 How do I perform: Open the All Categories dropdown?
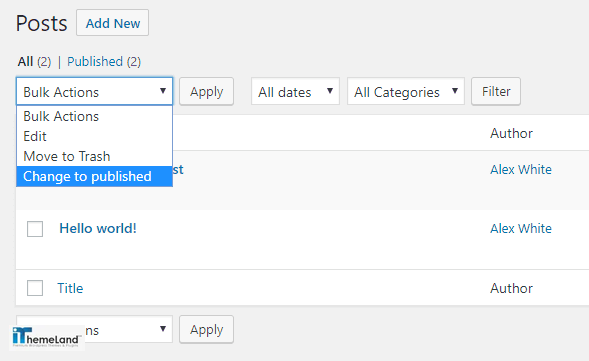click(406, 91)
